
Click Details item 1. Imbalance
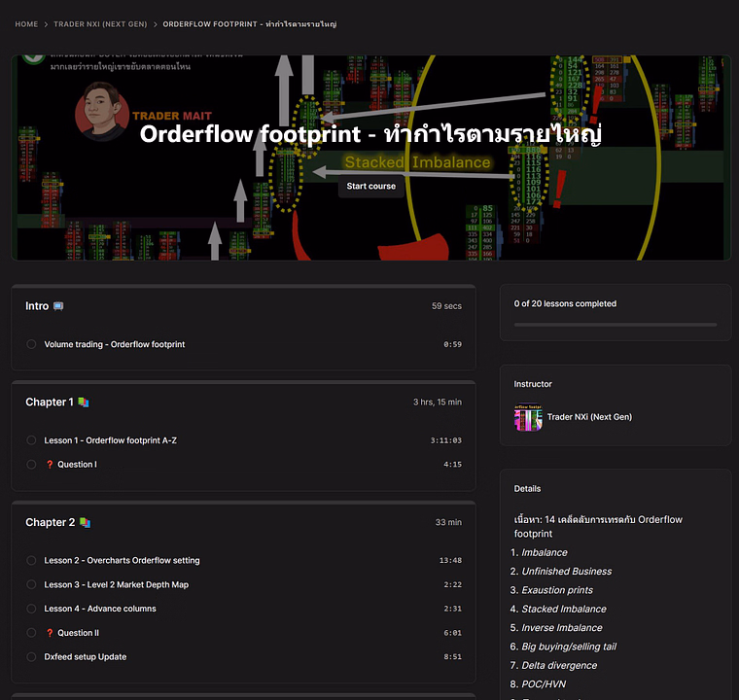[539, 552]
